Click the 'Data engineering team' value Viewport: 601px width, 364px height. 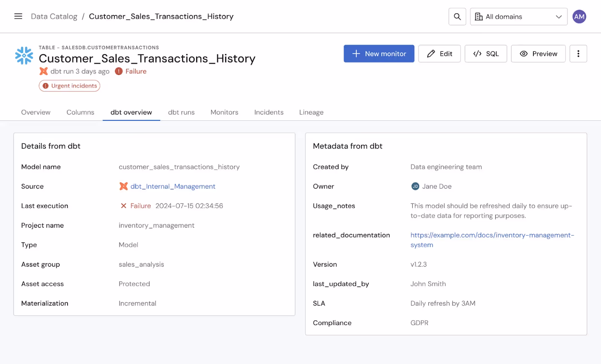[446, 167]
